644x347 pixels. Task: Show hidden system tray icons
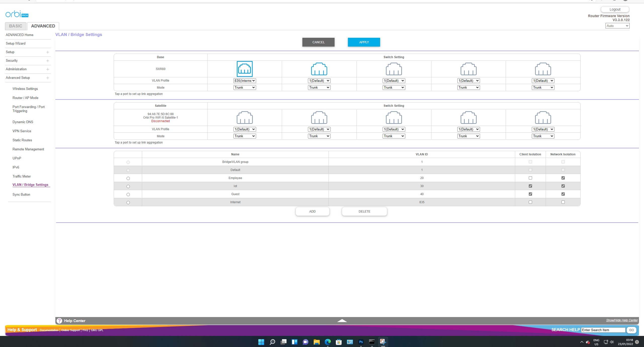582,342
